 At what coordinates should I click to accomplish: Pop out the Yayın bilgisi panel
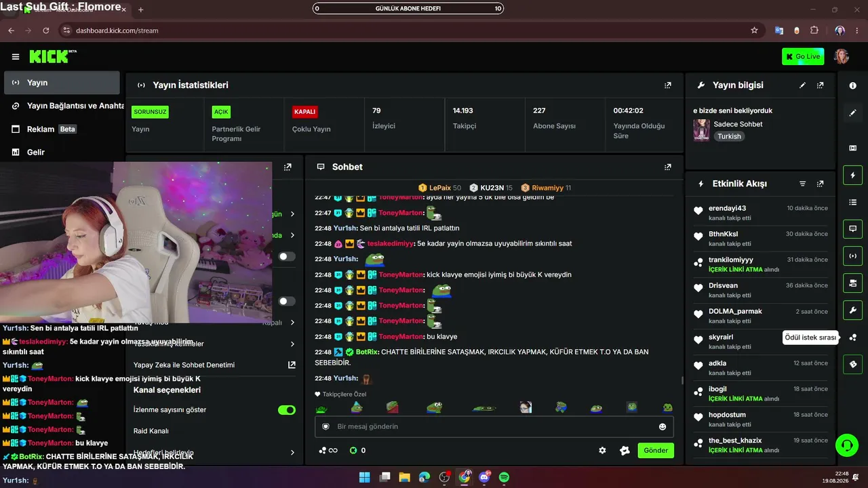pos(820,85)
